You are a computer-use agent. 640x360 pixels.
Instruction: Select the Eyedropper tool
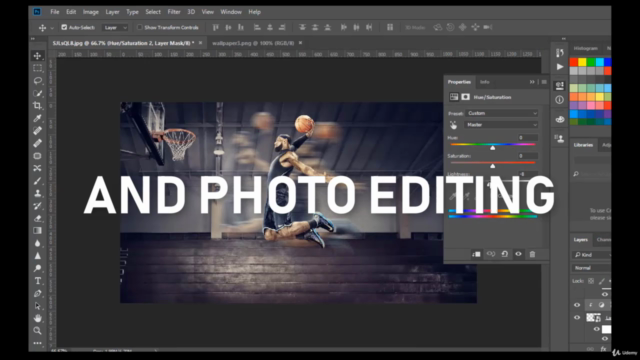point(38,118)
